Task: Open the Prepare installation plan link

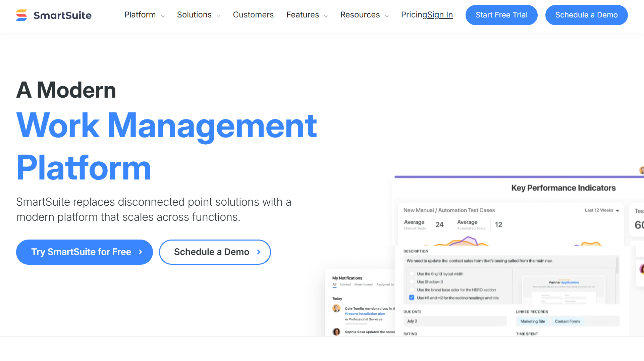Action: pyautogui.click(x=365, y=314)
